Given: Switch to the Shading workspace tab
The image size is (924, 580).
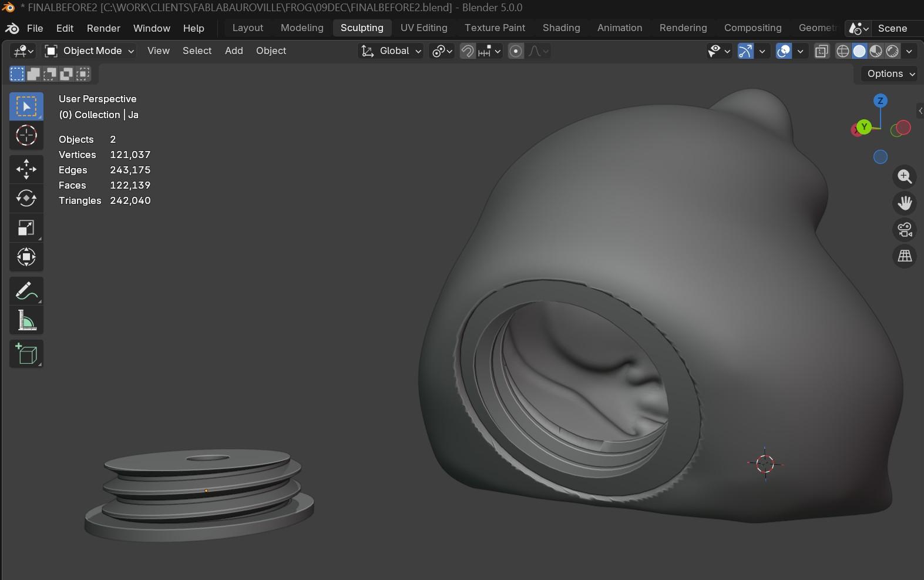Looking at the screenshot, I should click(561, 28).
